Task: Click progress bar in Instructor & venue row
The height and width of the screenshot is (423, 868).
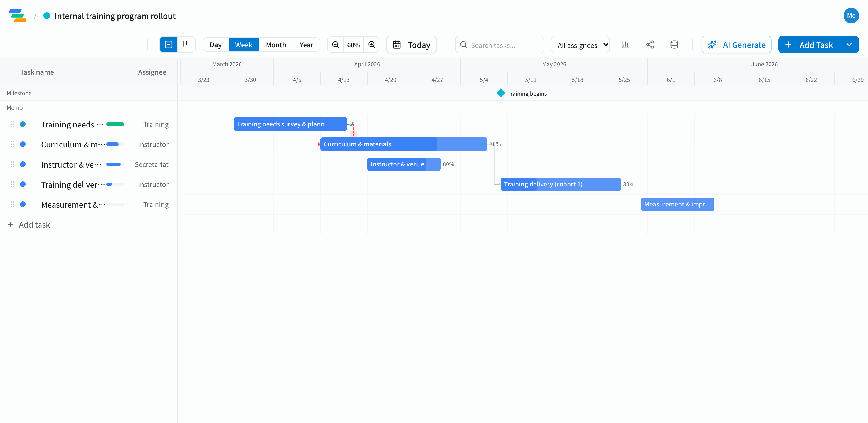Action: click(x=115, y=164)
